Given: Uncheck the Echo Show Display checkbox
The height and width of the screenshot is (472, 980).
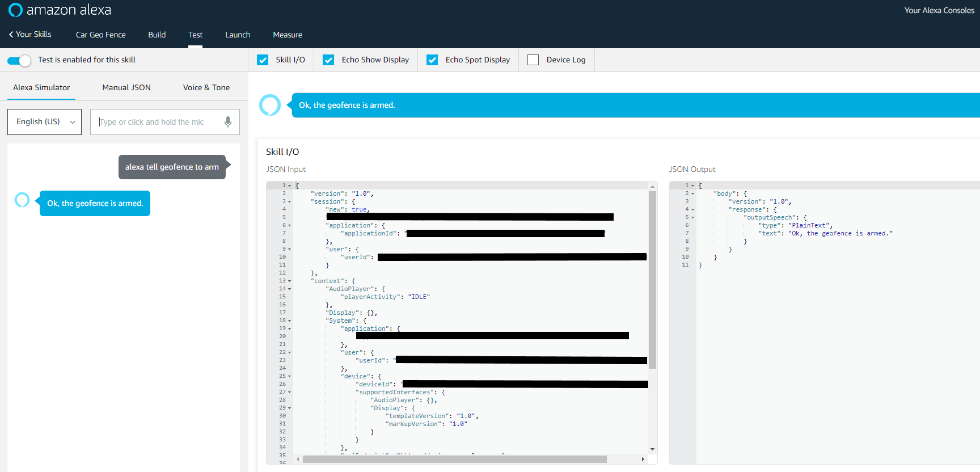Looking at the screenshot, I should (x=328, y=60).
